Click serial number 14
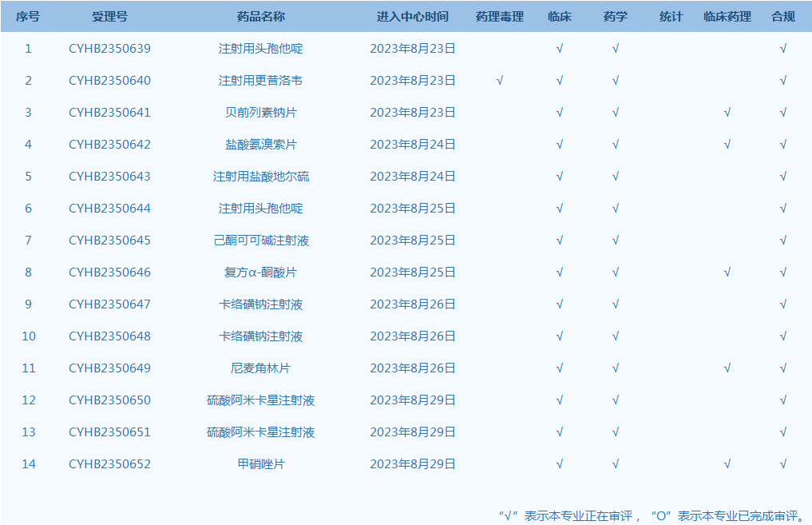Viewport: 812px width, 525px height. pyautogui.click(x=29, y=463)
